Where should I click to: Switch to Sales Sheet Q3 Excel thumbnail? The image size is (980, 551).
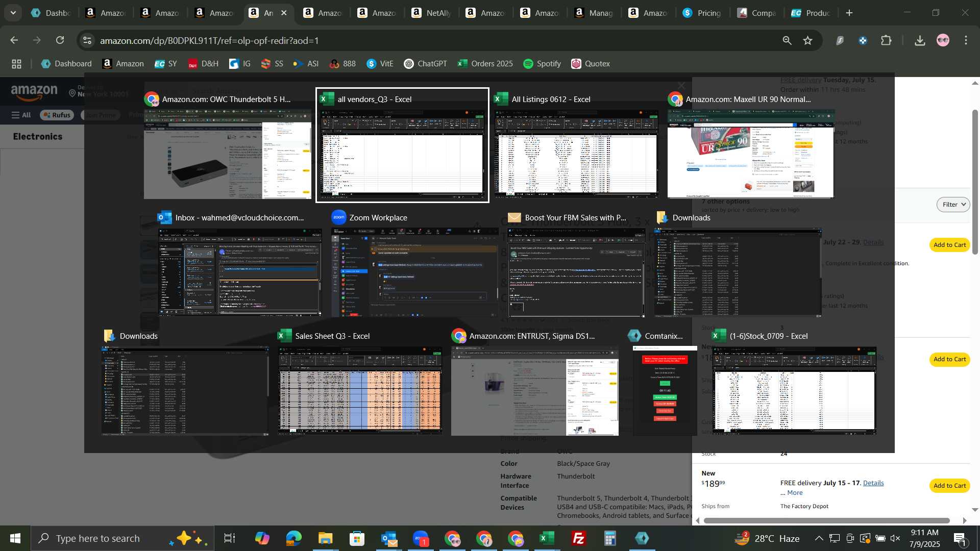(x=360, y=382)
